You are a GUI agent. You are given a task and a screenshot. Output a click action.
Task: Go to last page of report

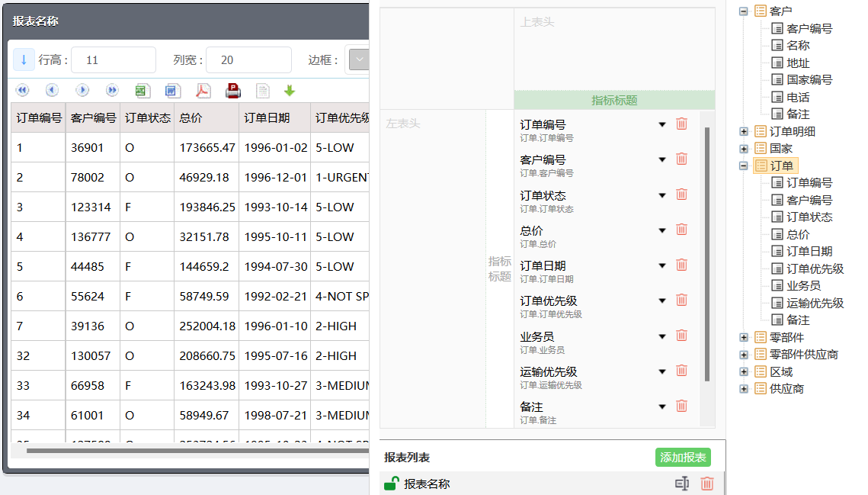coord(112,90)
